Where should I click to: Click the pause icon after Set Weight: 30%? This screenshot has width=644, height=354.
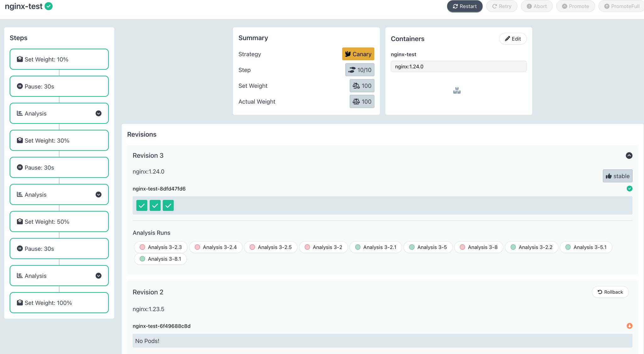tap(20, 167)
